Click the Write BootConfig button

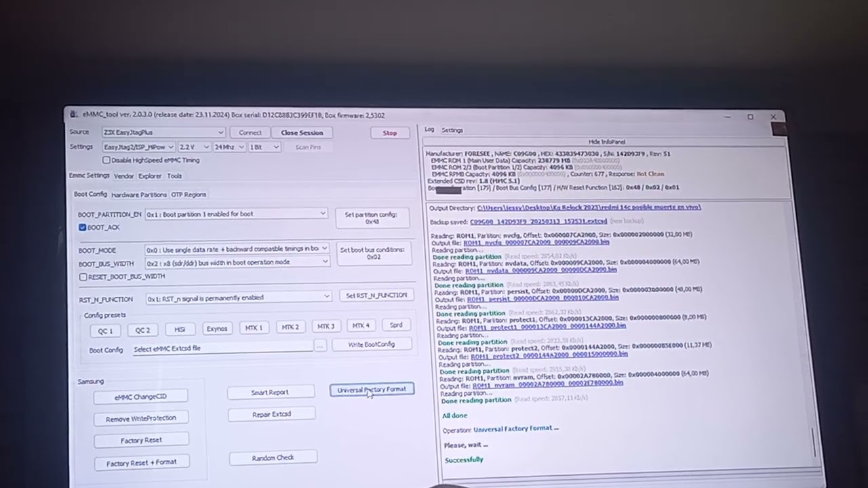[x=371, y=344]
